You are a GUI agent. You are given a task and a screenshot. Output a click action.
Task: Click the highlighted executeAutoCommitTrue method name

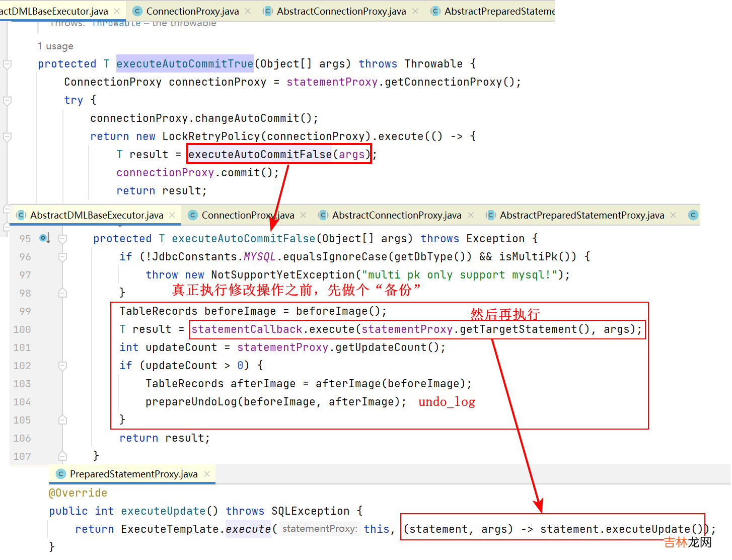tap(185, 64)
